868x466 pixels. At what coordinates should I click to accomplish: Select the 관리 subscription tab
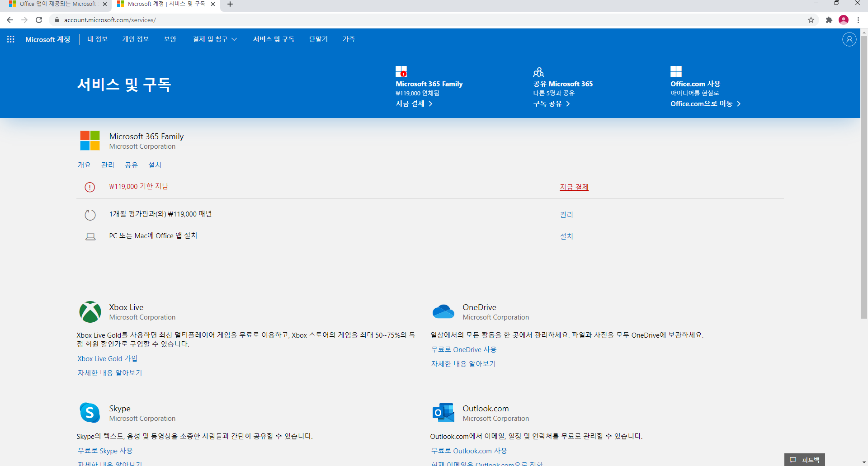(108, 165)
